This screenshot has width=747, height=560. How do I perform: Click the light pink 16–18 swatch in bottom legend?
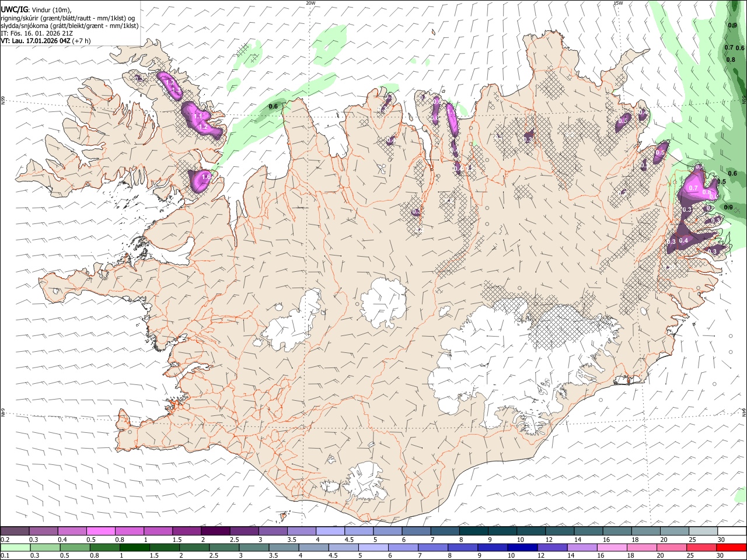(612, 547)
